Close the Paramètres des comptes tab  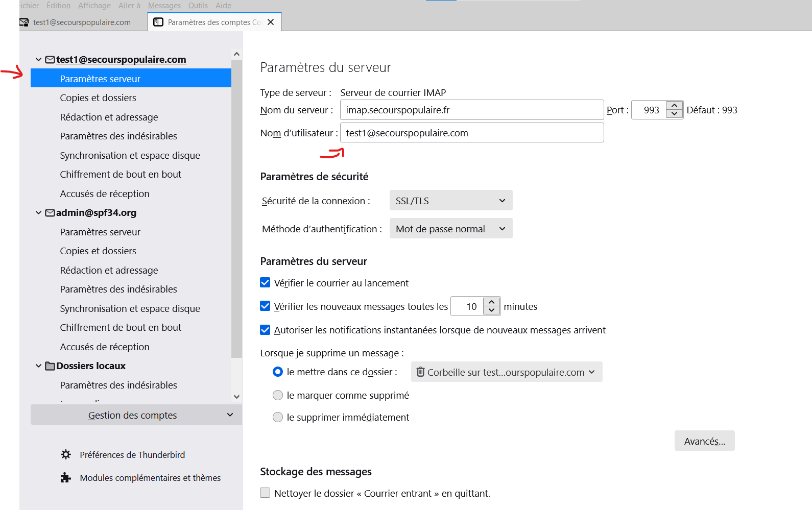tap(271, 22)
